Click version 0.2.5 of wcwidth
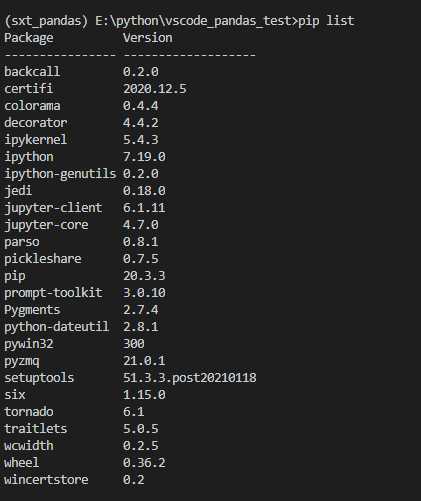Viewport: 421px width, 501px height. coord(141,446)
